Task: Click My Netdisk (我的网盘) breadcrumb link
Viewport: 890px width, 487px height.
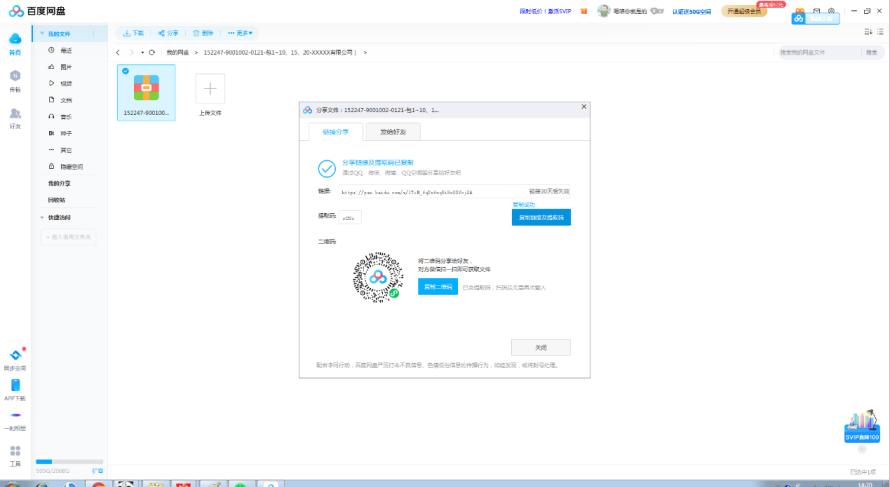Action: 177,52
